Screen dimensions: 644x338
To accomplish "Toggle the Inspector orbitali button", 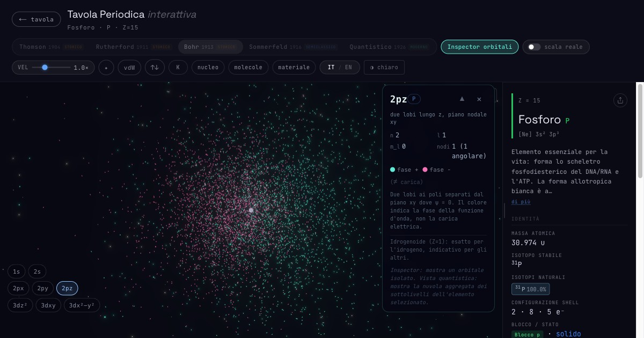I will point(480,47).
